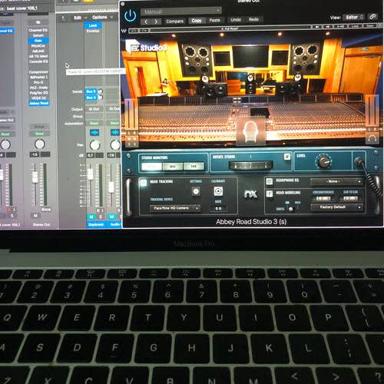Toggle the second Bus send power
384x384 pixels.
tap(100, 97)
